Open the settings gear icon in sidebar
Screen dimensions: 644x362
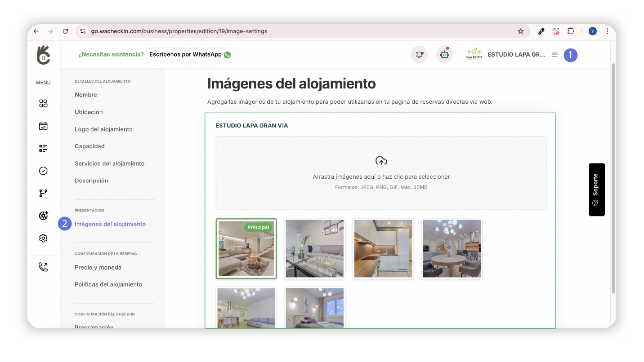43,238
